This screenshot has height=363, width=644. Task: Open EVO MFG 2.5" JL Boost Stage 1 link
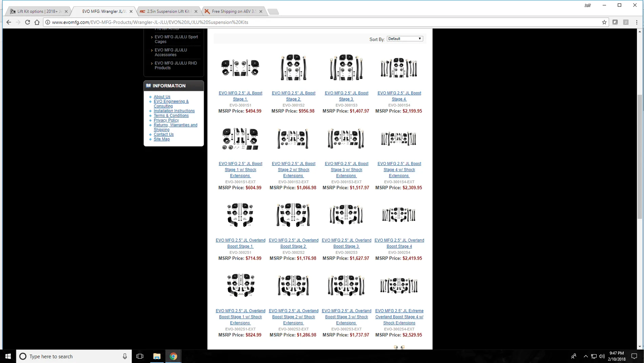[x=240, y=96]
